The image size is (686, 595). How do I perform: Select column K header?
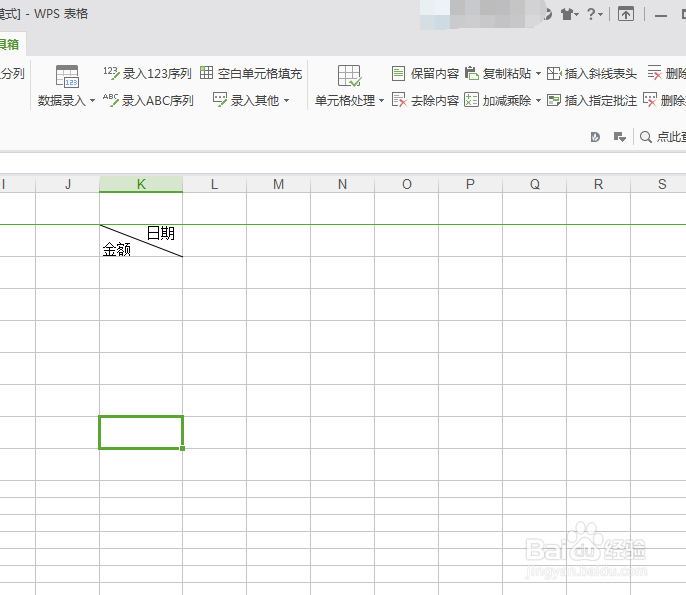[141, 184]
